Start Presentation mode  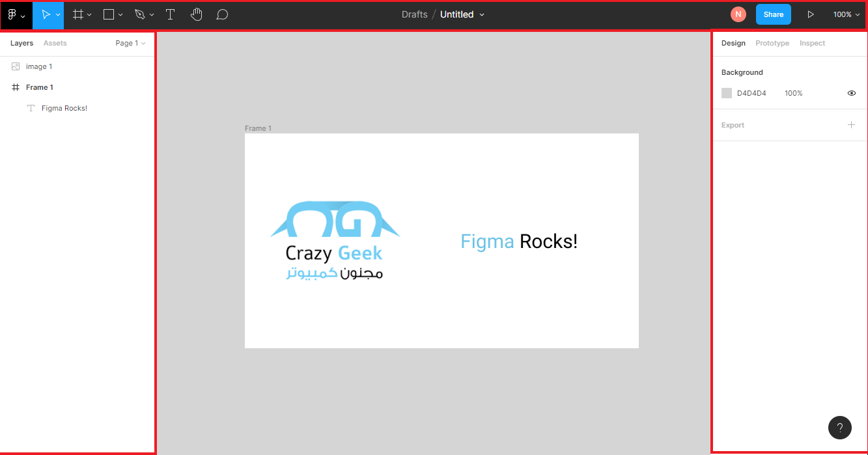811,14
